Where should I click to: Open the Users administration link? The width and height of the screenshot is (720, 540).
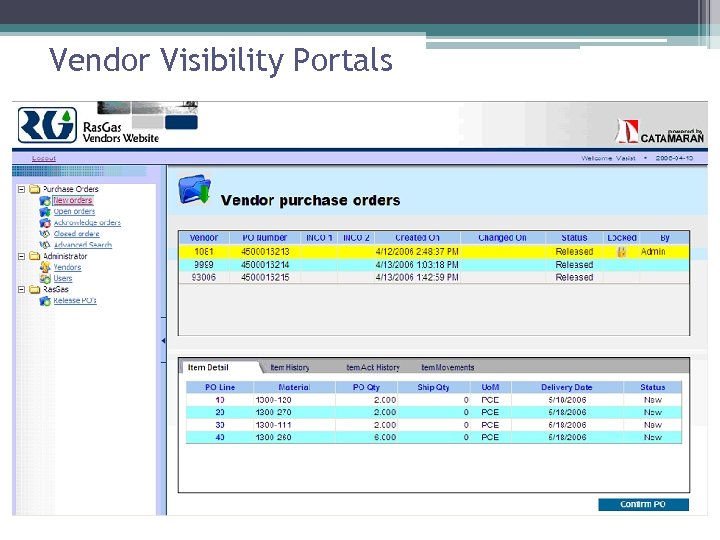tap(63, 278)
